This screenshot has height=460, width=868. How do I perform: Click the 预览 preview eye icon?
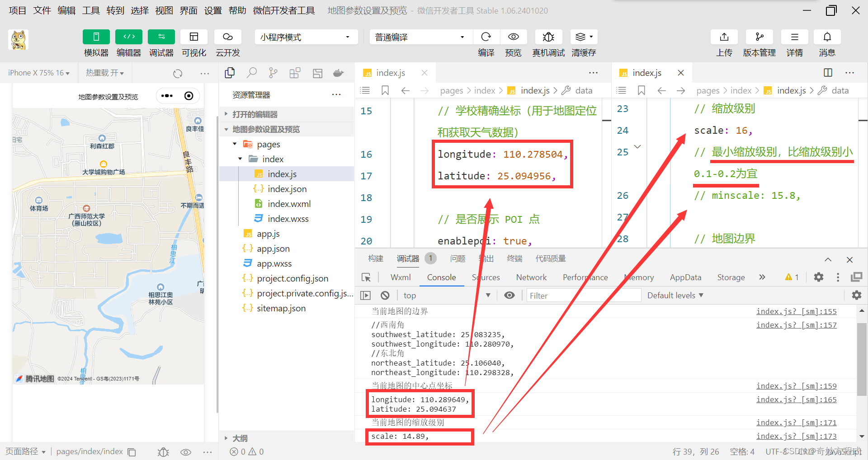coord(513,37)
